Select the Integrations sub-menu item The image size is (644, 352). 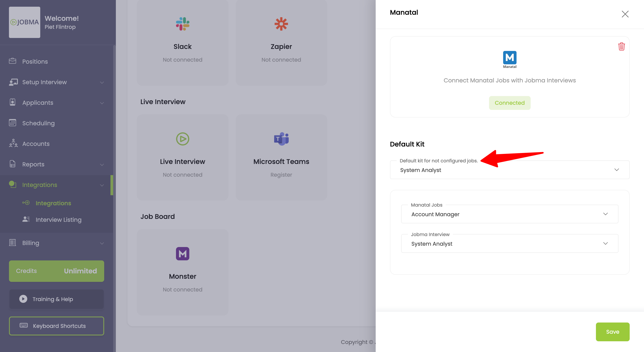tap(53, 203)
